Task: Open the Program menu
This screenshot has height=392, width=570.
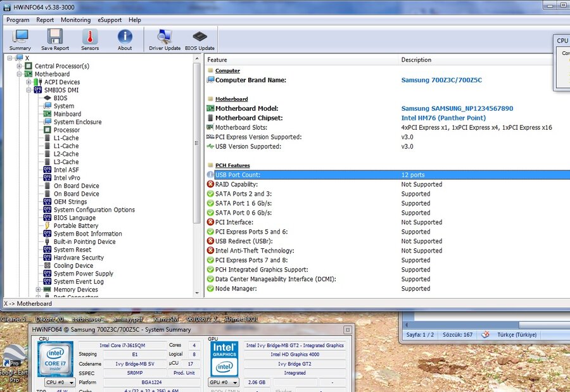Action: (x=18, y=20)
